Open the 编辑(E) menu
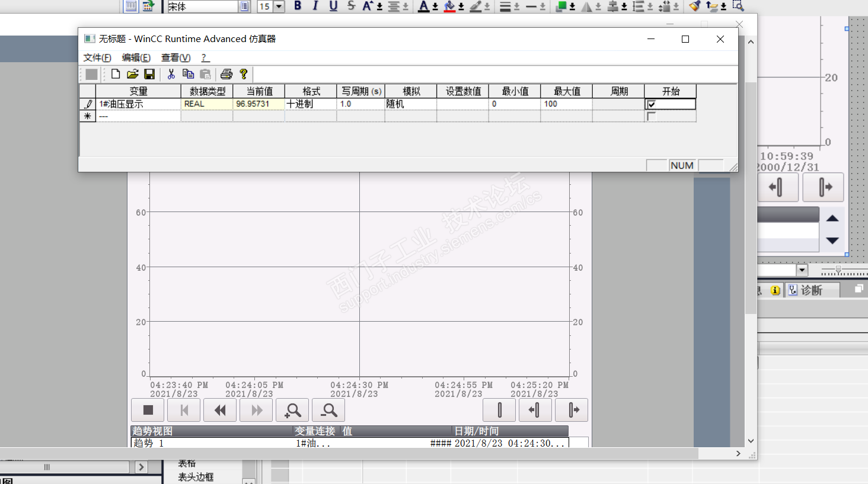 tap(136, 57)
